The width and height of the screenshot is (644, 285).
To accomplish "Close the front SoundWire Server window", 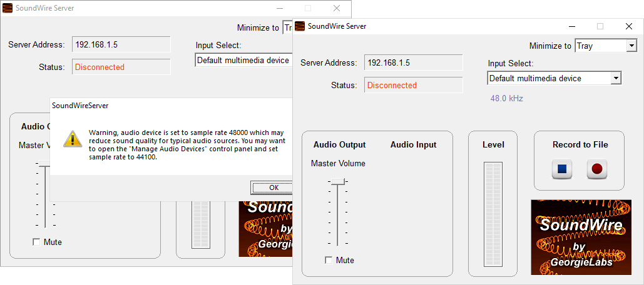I will (x=628, y=26).
